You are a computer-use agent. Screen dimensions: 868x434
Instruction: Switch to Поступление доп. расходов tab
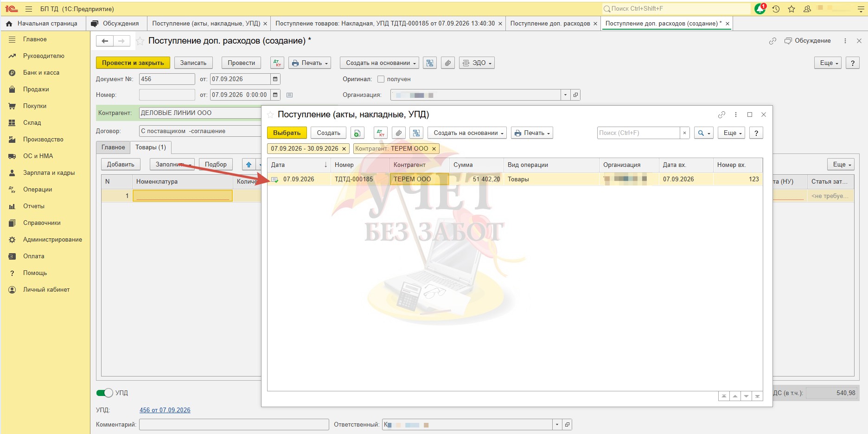(550, 23)
